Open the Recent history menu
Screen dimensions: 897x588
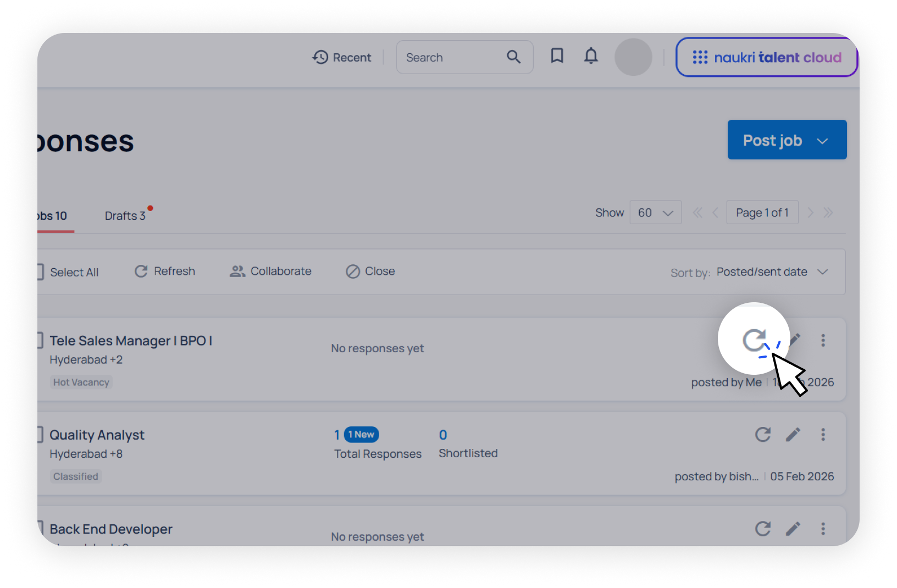[x=342, y=57]
